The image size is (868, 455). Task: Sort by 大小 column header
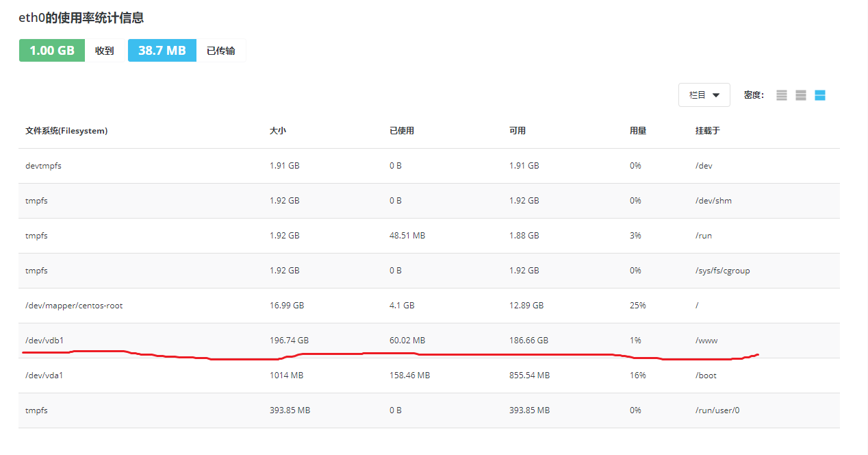coord(278,131)
